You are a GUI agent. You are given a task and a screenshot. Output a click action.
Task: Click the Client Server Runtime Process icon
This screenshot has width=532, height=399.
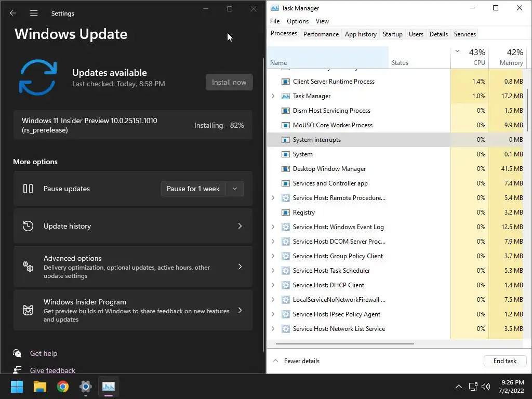click(286, 82)
